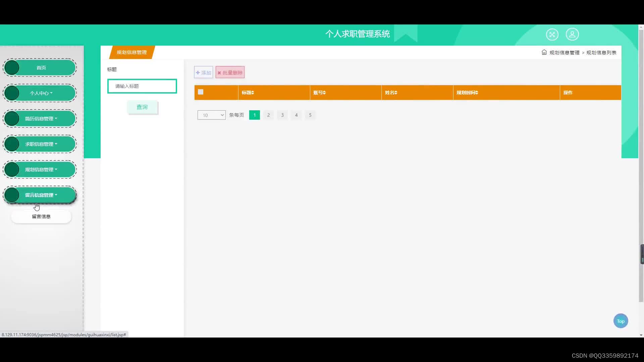Go to page 3 in pagination
This screenshot has height=362, width=644.
tap(282, 115)
